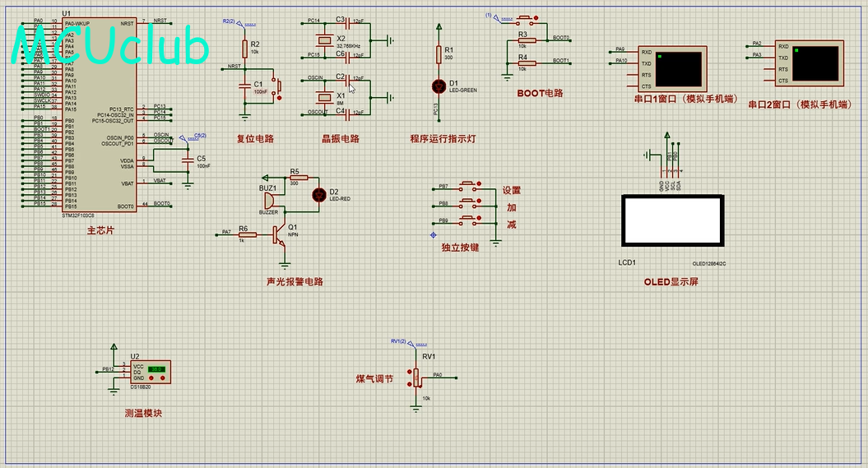Viewport: 868px width, 468px height.
Task: Click the '主芯片' label
Action: point(100,230)
